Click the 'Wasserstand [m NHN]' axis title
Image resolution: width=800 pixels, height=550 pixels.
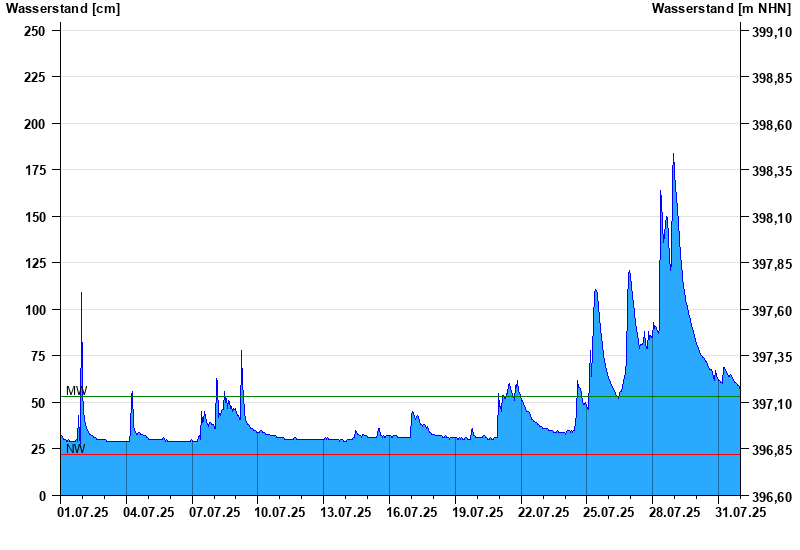pyautogui.click(x=721, y=9)
